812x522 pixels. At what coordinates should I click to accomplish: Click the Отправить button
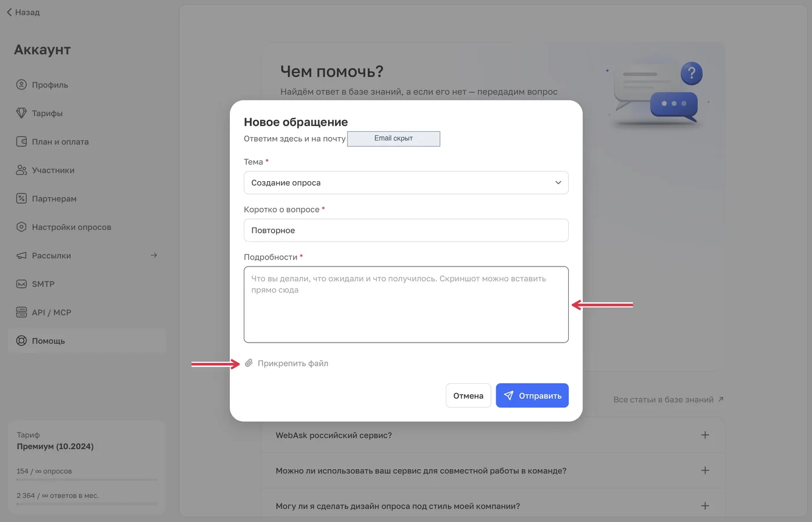click(x=532, y=395)
